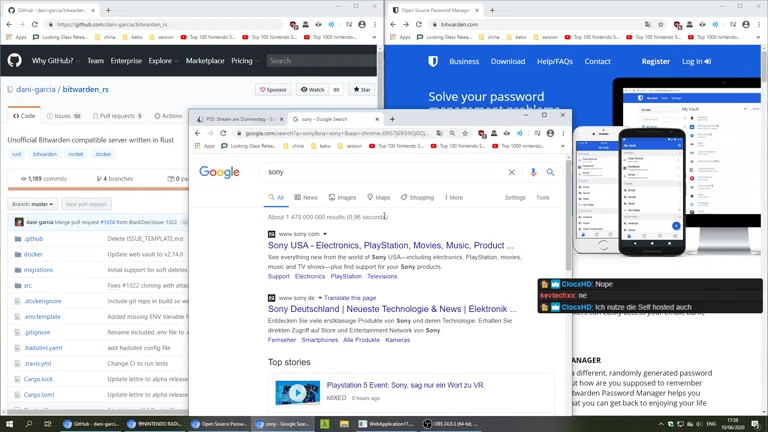
Task: Open the Issues tab of bitwarden_rs
Action: (64, 116)
